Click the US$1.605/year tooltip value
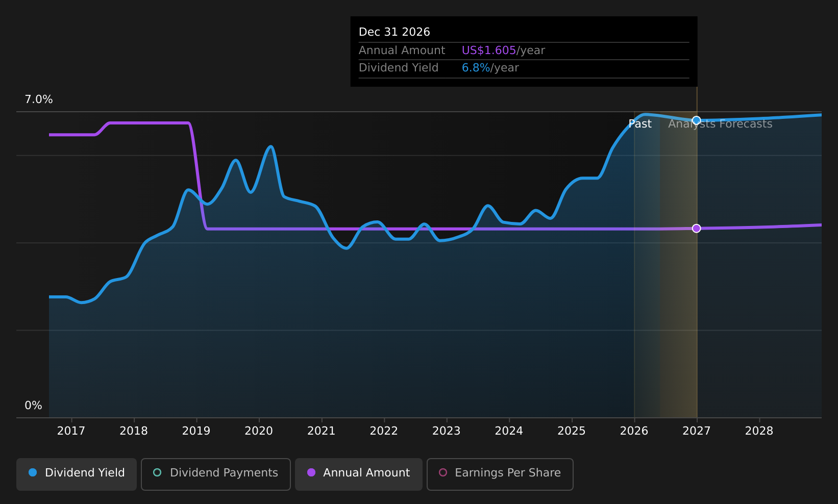838x504 pixels. pos(503,51)
